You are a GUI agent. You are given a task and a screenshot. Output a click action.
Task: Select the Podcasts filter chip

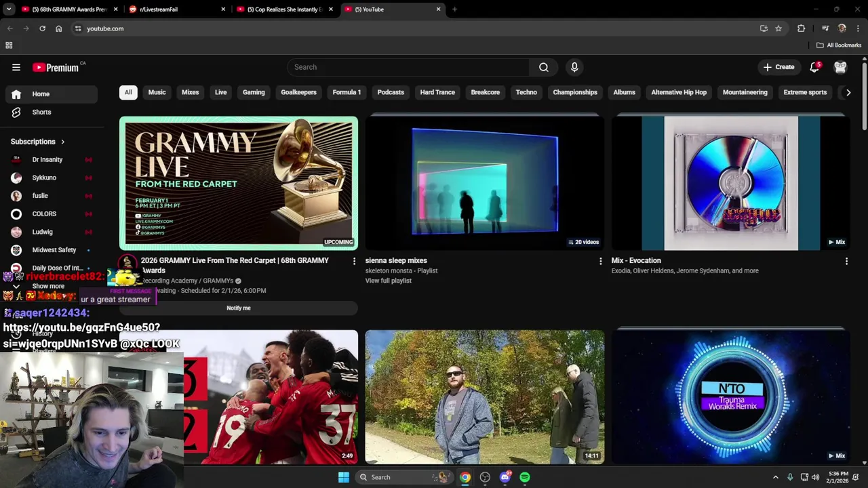click(391, 92)
